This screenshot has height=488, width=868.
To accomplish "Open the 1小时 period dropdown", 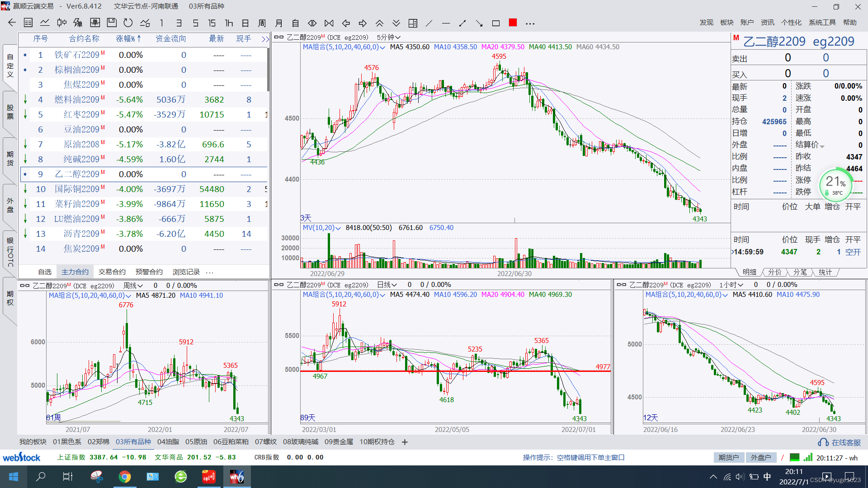I will click(x=731, y=285).
